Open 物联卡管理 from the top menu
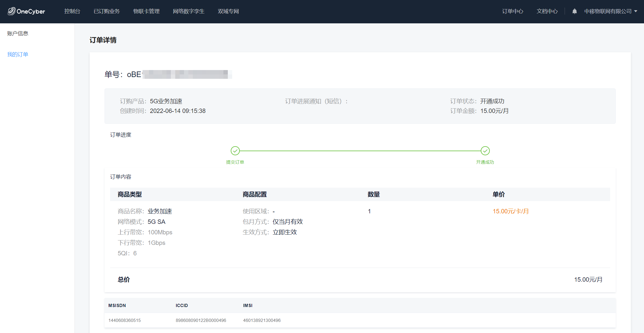The image size is (644, 333). tap(146, 11)
